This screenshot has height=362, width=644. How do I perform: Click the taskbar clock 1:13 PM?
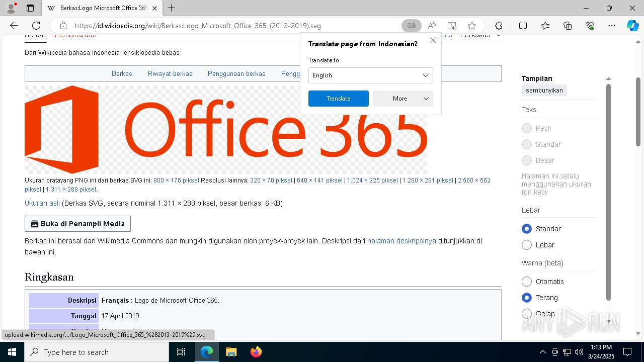601,352
